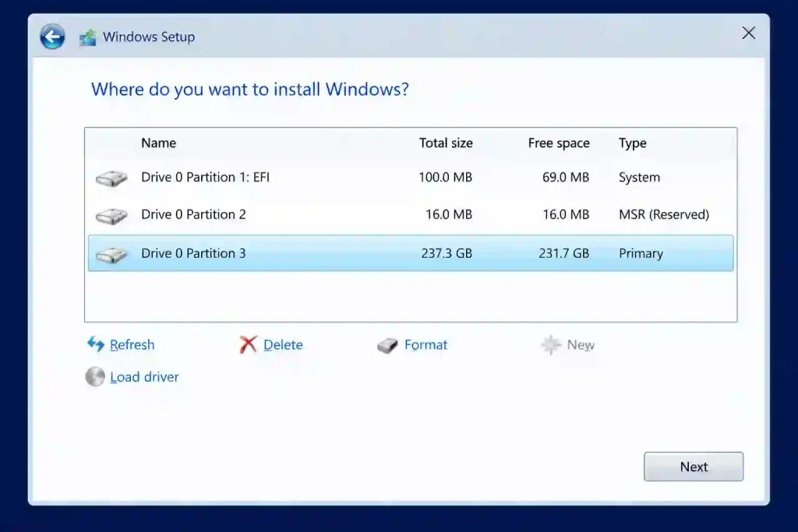Open the Load driver option

144,377
